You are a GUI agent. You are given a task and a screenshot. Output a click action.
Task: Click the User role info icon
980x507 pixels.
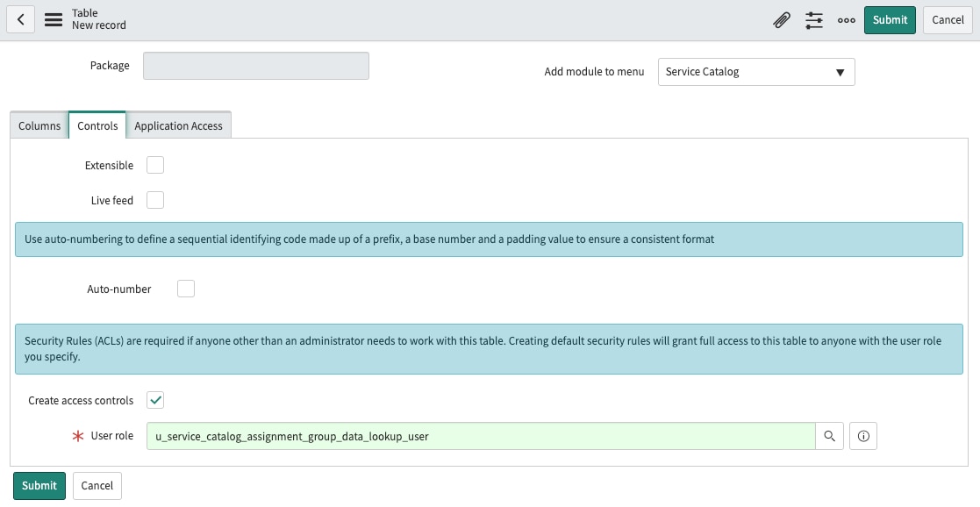(862, 436)
